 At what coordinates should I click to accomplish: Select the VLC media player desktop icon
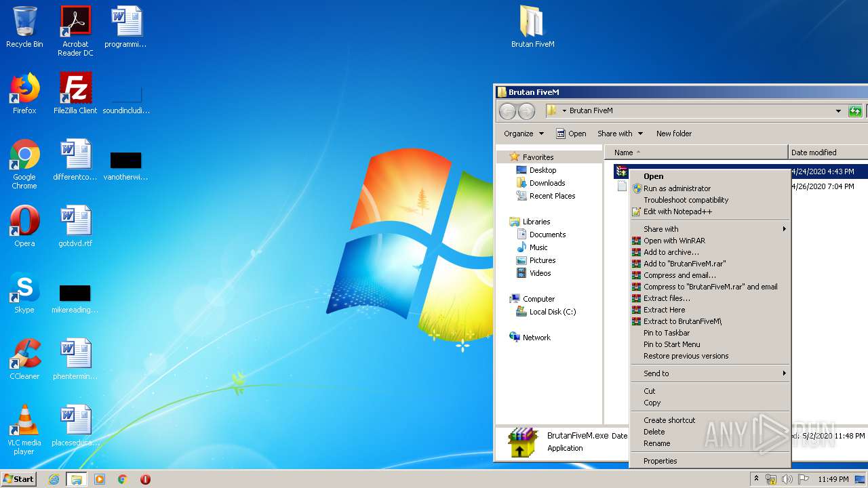coord(24,430)
